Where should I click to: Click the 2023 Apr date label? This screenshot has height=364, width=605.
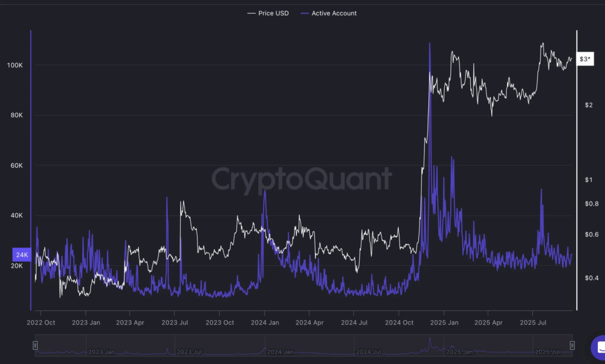pyautogui.click(x=130, y=323)
